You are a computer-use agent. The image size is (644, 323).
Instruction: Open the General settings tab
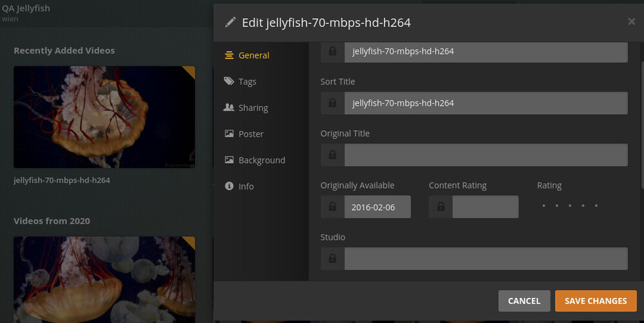pyautogui.click(x=247, y=55)
